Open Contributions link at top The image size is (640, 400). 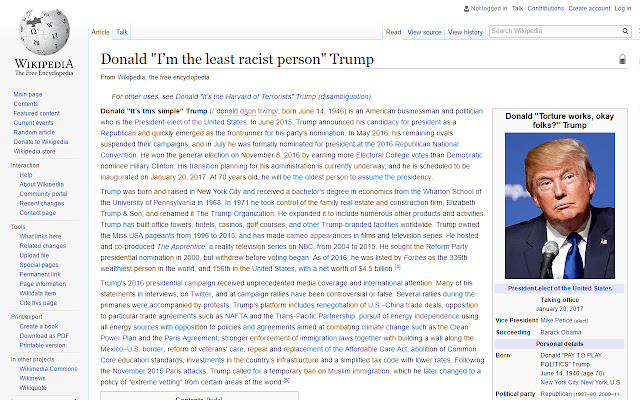point(545,9)
